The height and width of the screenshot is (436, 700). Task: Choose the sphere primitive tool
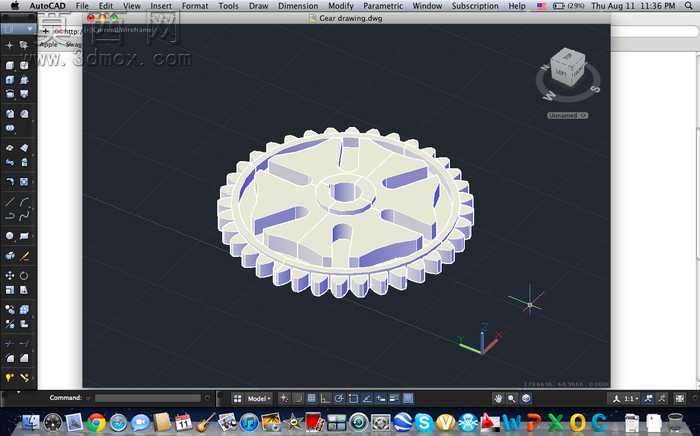pos(10,236)
